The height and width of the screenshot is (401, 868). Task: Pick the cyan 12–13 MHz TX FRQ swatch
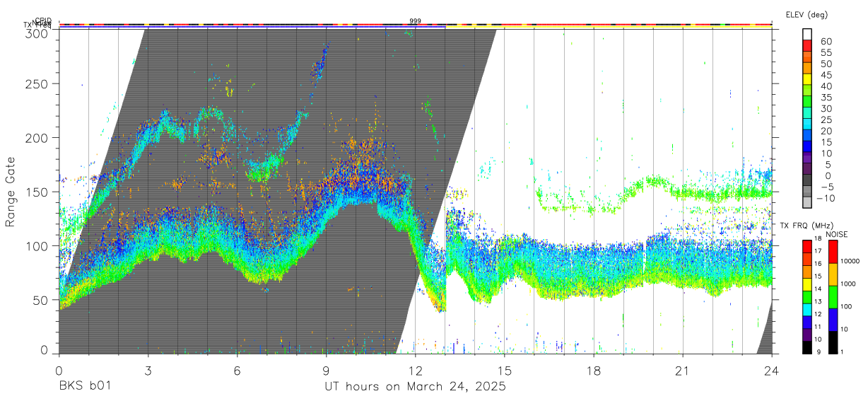807,310
